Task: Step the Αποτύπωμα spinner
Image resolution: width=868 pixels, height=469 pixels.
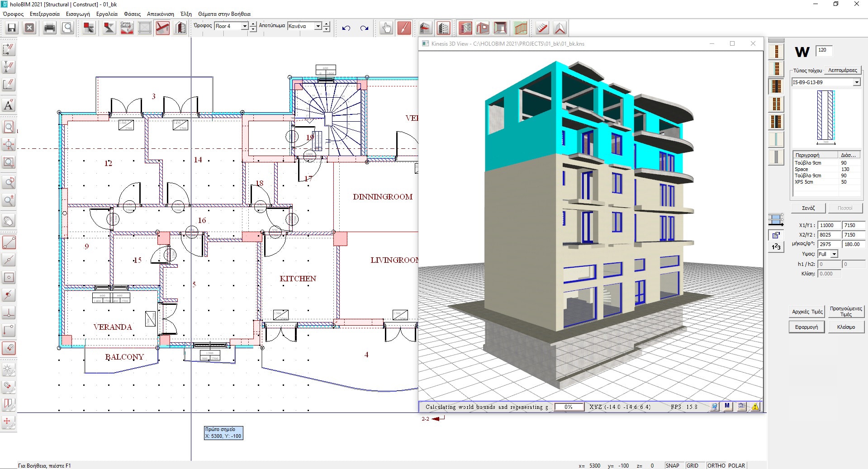Action: click(327, 26)
